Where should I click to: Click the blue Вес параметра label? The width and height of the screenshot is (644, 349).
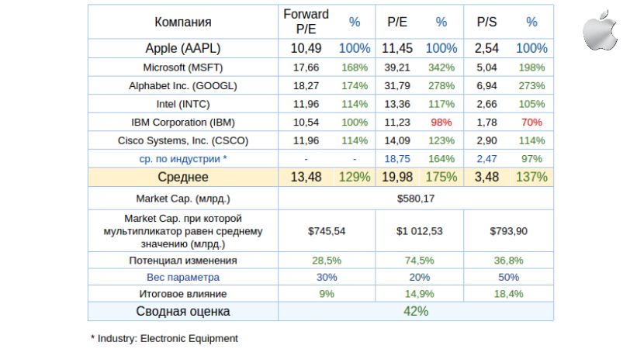(182, 277)
